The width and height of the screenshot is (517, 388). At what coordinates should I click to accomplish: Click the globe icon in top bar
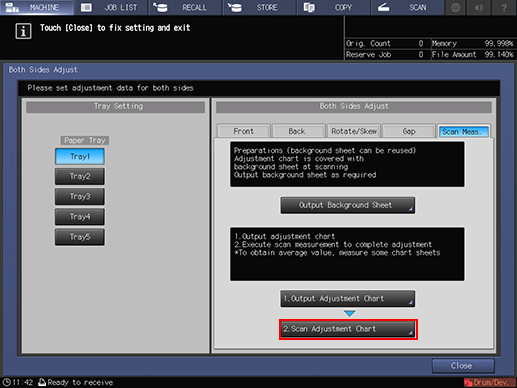456,7
